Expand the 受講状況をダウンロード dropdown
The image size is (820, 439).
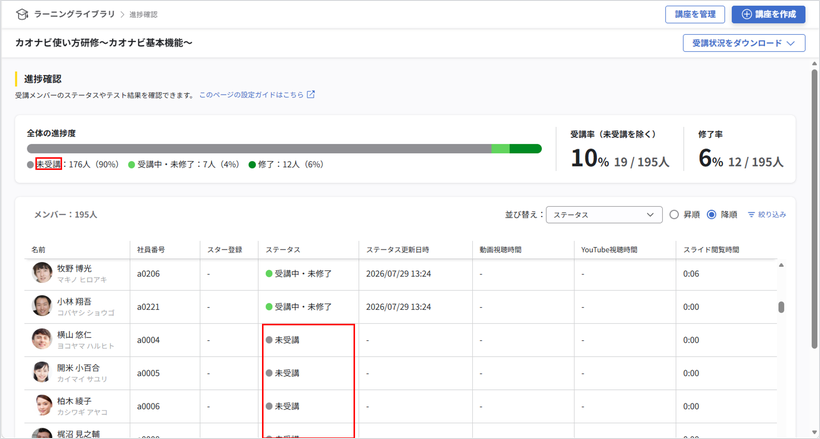pos(744,43)
